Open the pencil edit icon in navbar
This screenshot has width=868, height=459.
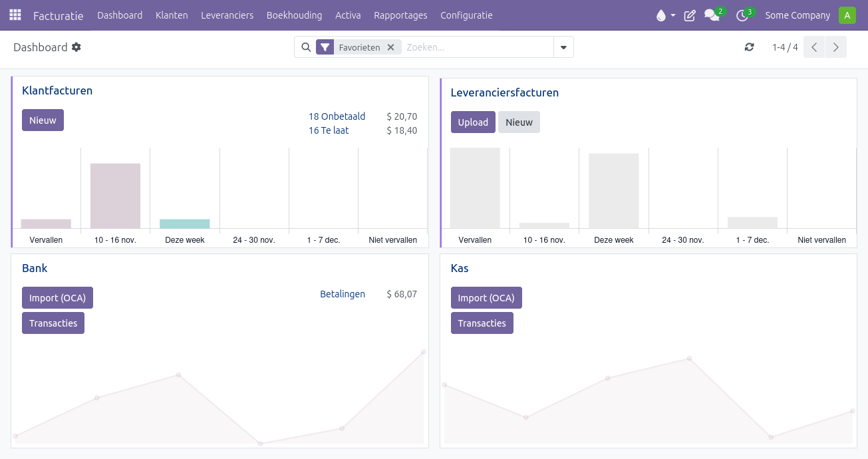pyautogui.click(x=690, y=15)
